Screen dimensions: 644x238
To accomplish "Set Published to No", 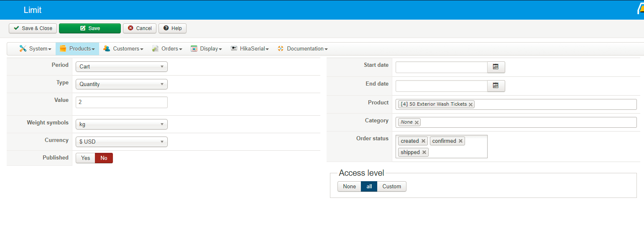I will 104,158.
